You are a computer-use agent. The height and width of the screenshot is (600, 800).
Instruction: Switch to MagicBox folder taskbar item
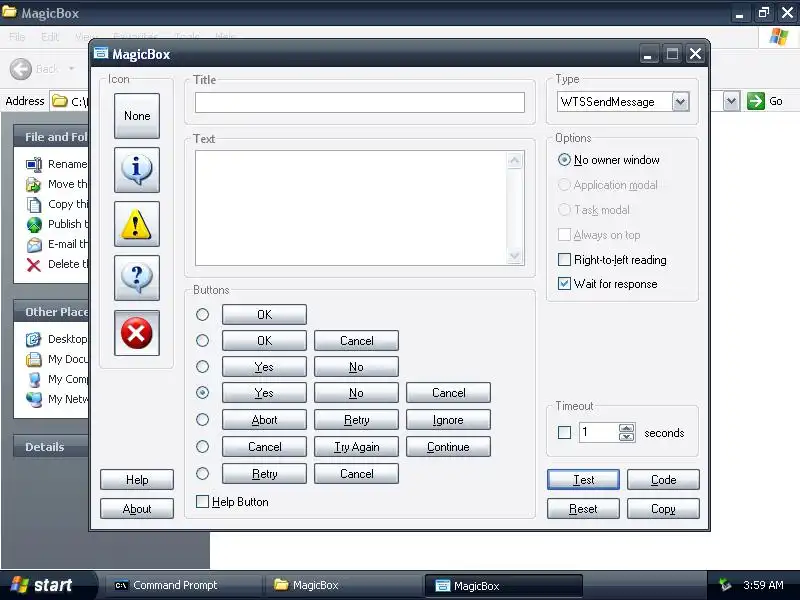343,585
